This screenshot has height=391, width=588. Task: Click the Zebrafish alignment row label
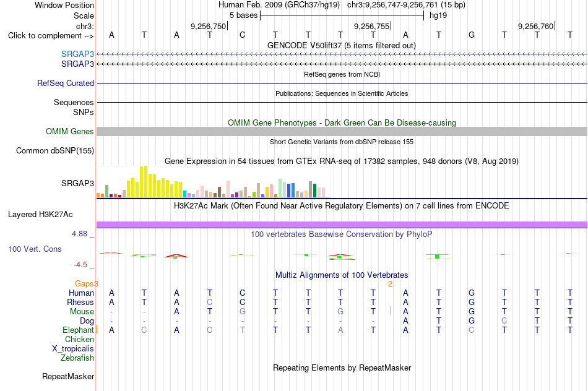[x=77, y=358]
